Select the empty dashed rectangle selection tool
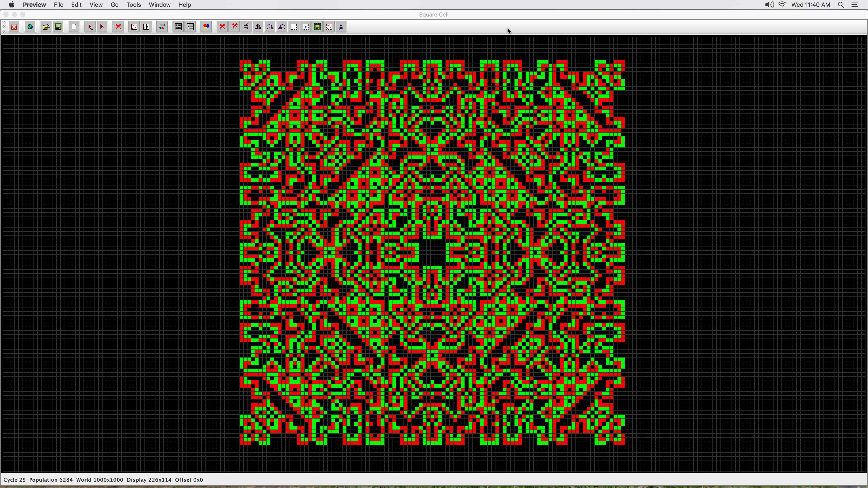This screenshot has height=488, width=868. (294, 27)
